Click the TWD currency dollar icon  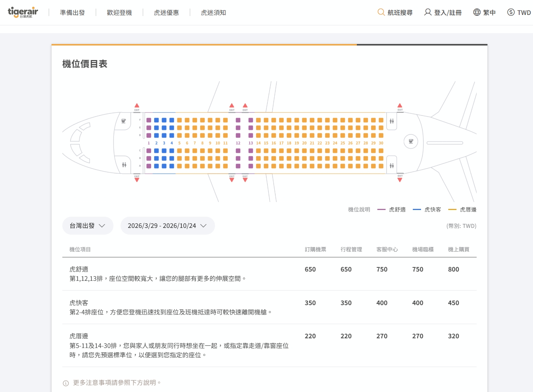(511, 12)
